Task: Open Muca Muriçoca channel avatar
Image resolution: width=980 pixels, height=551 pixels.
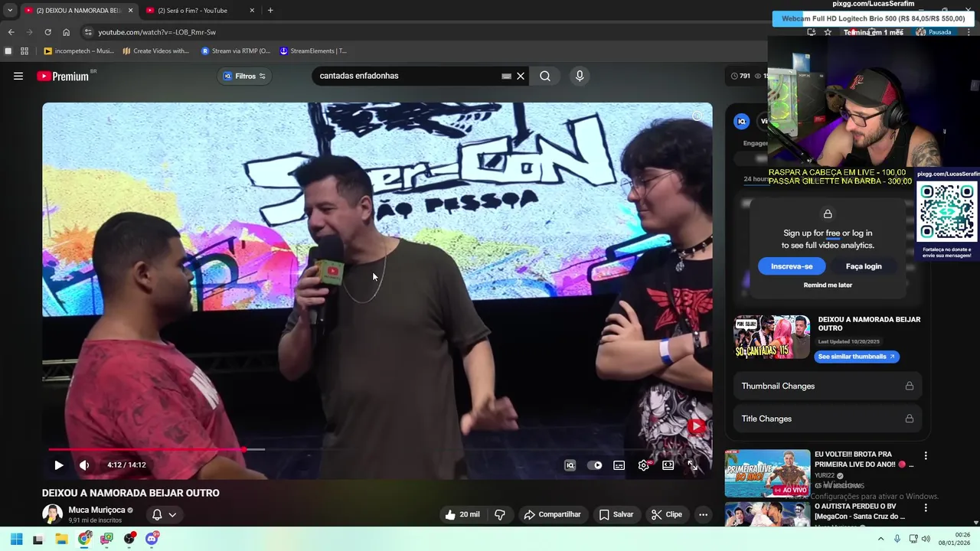Action: pos(52,514)
